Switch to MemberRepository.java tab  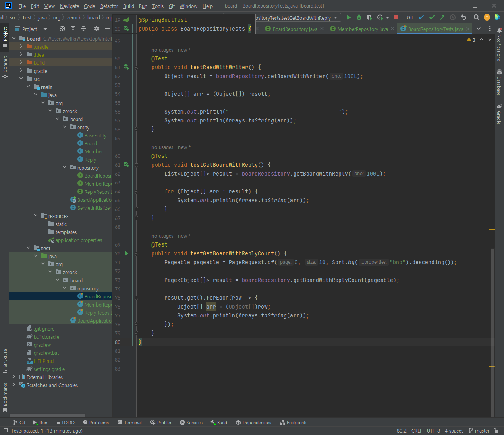(x=363, y=29)
